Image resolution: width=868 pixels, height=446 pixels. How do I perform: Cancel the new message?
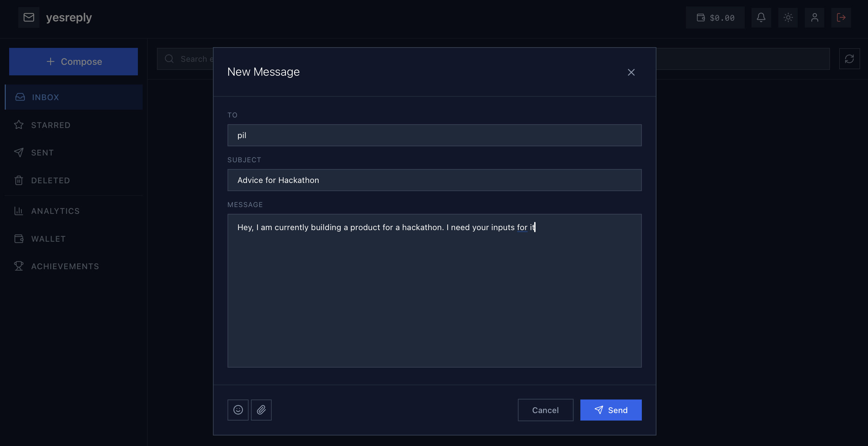[x=545, y=410]
